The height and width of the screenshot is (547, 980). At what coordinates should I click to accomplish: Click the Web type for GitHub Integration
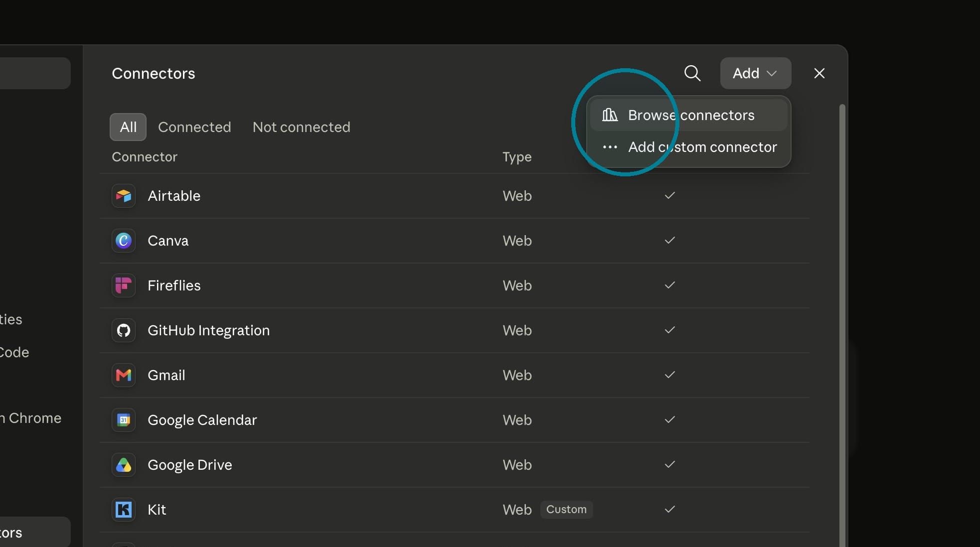click(x=517, y=330)
